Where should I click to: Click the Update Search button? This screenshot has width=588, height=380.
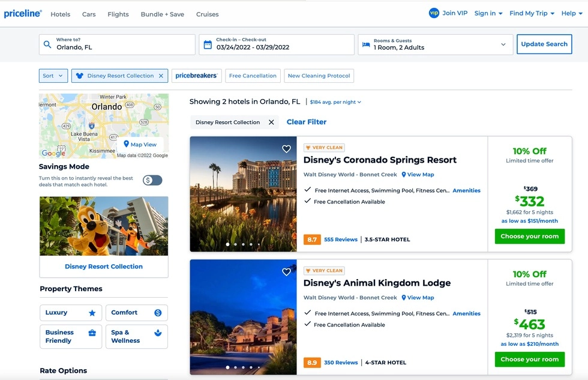[544, 44]
